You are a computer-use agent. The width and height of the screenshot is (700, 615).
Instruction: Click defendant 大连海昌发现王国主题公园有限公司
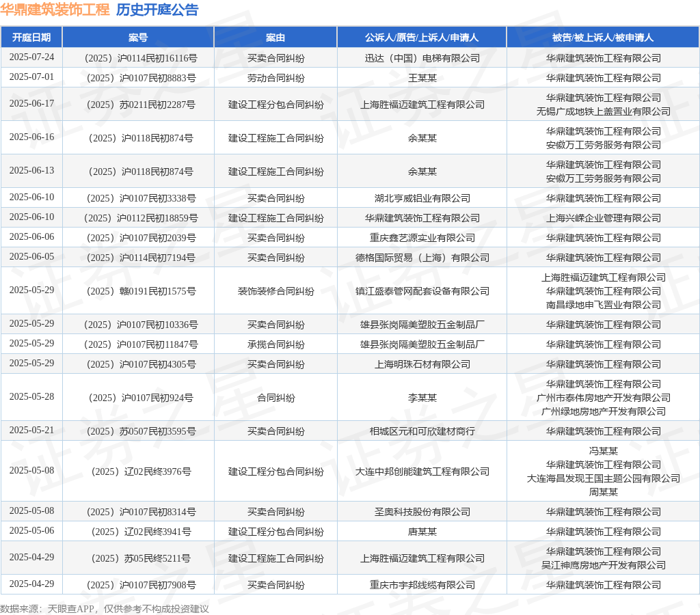pyautogui.click(x=603, y=478)
